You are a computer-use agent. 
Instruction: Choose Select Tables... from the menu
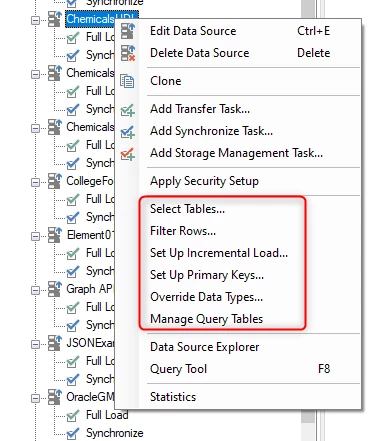pyautogui.click(x=187, y=209)
